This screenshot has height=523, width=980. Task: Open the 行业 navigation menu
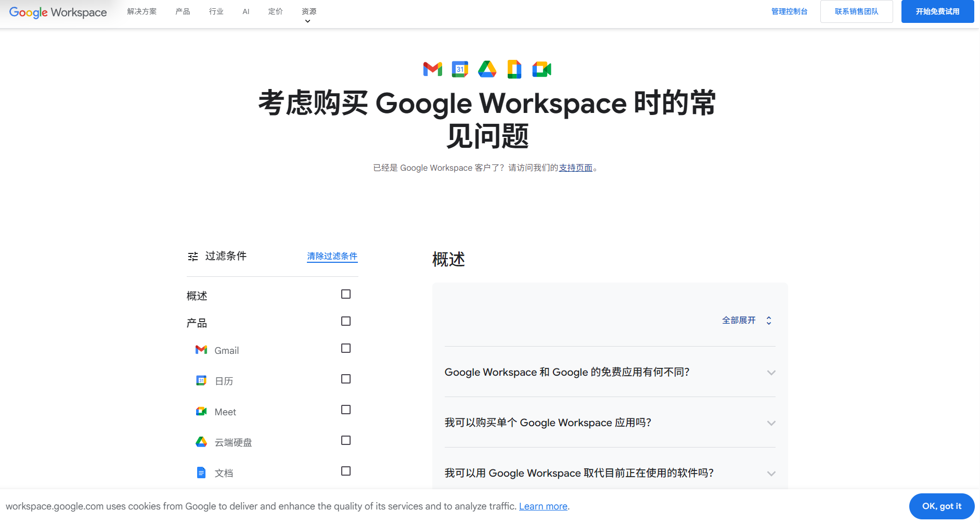pyautogui.click(x=216, y=11)
